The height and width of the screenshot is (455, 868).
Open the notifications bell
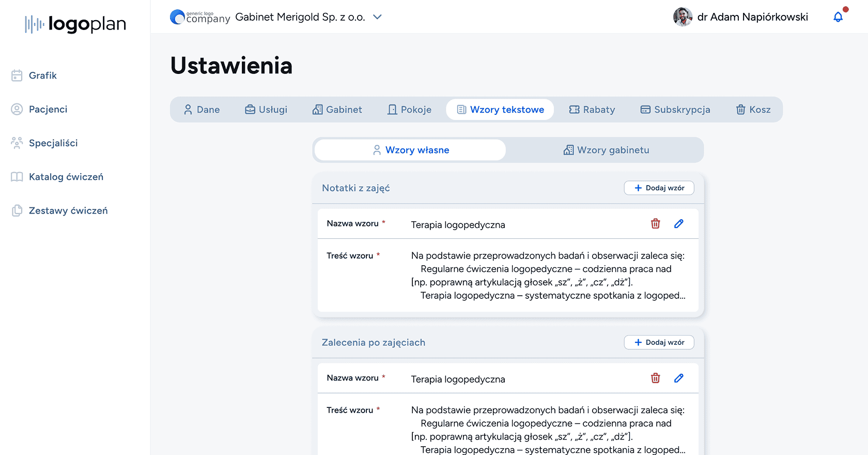point(839,17)
